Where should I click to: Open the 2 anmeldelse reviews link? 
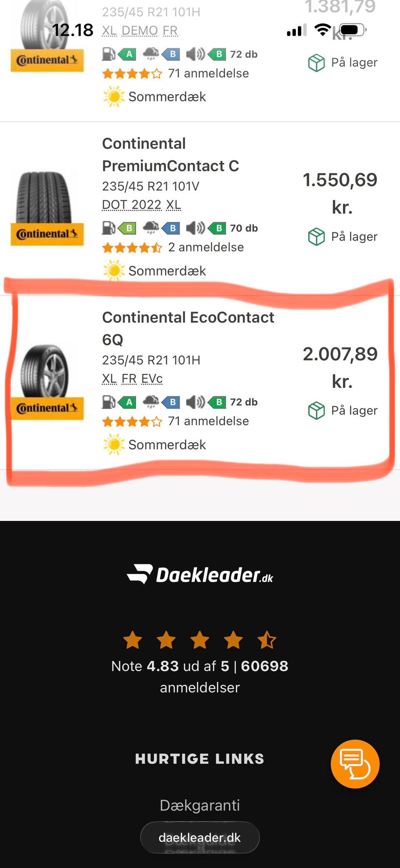click(206, 247)
